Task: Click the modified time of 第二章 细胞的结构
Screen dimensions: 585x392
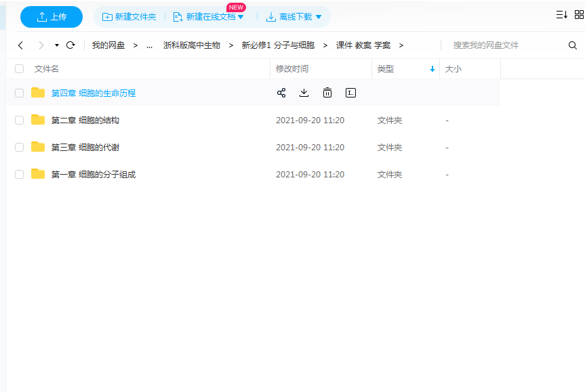Action: coord(310,121)
